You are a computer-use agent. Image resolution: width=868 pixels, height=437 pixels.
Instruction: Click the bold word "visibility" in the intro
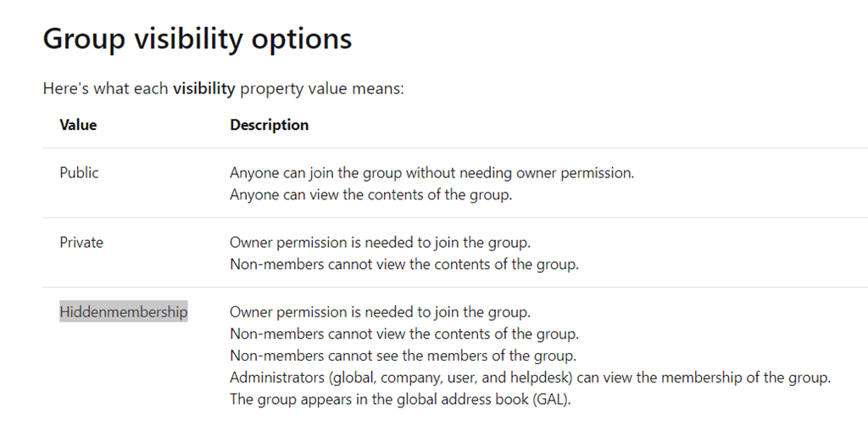coord(203,88)
